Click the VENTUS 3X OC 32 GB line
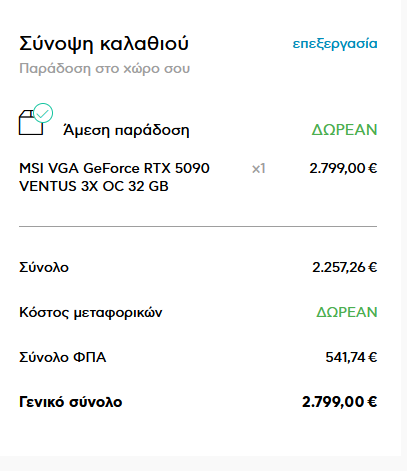This screenshot has width=407, height=471. point(94,186)
